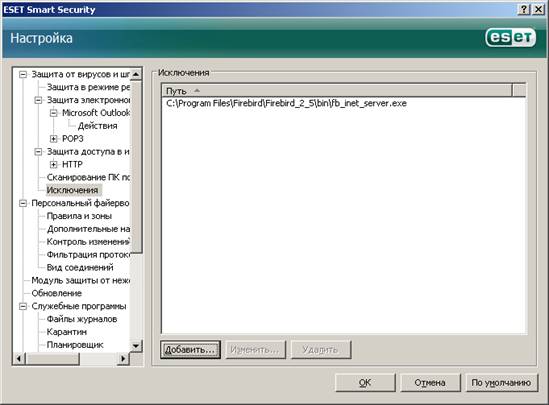
Task: Sort exclusions by the Путь column header
Action: (337, 91)
